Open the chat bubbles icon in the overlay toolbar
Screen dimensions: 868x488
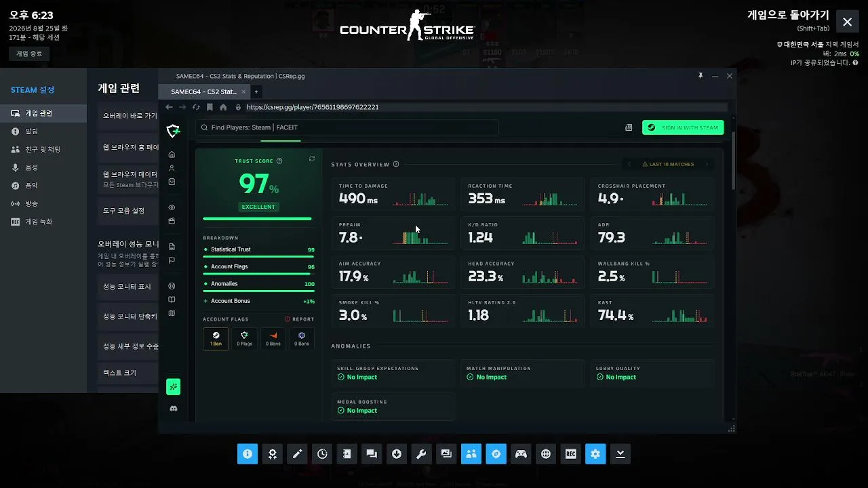pos(372,454)
